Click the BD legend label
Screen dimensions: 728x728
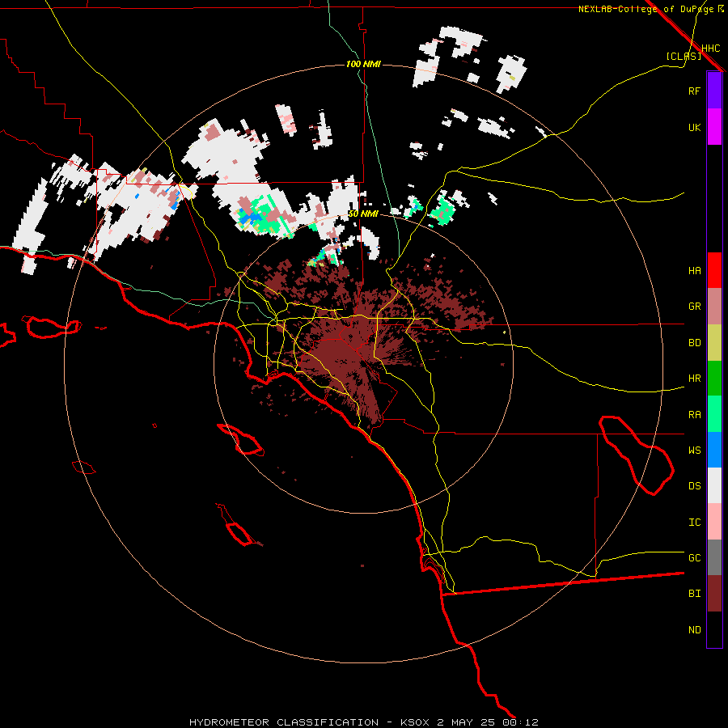click(x=694, y=343)
